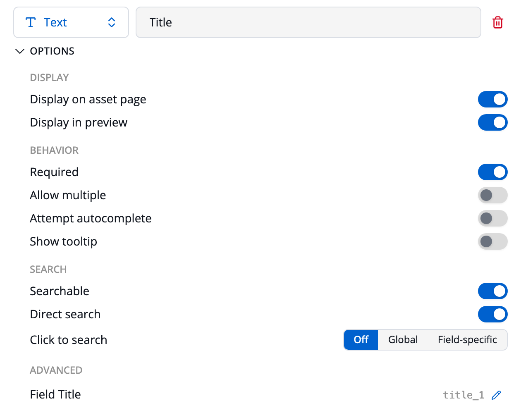
Task: Edit the title_1 field title with pencil icon
Action: tap(496, 395)
